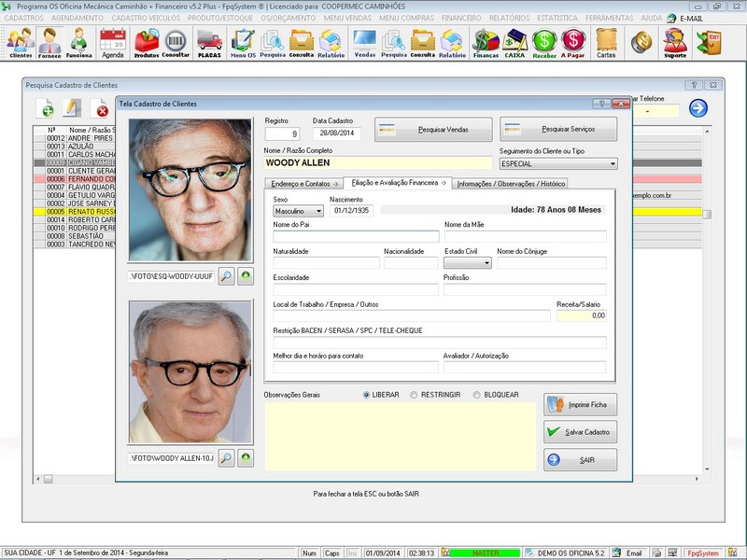The image size is (747, 560).
Task: Select the BLOQUEAR radio option
Action: (x=477, y=395)
